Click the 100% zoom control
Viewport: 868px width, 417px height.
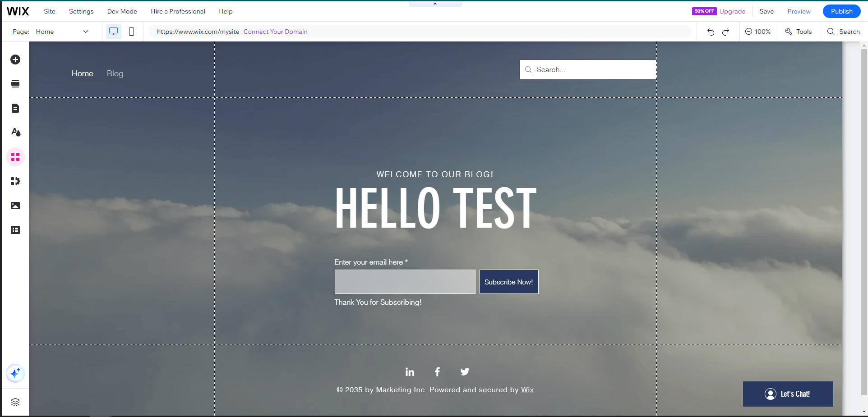click(758, 32)
